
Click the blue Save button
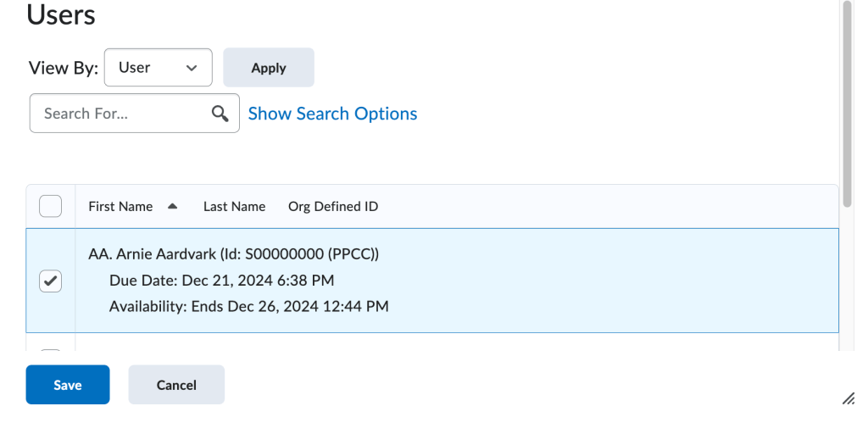pyautogui.click(x=68, y=385)
